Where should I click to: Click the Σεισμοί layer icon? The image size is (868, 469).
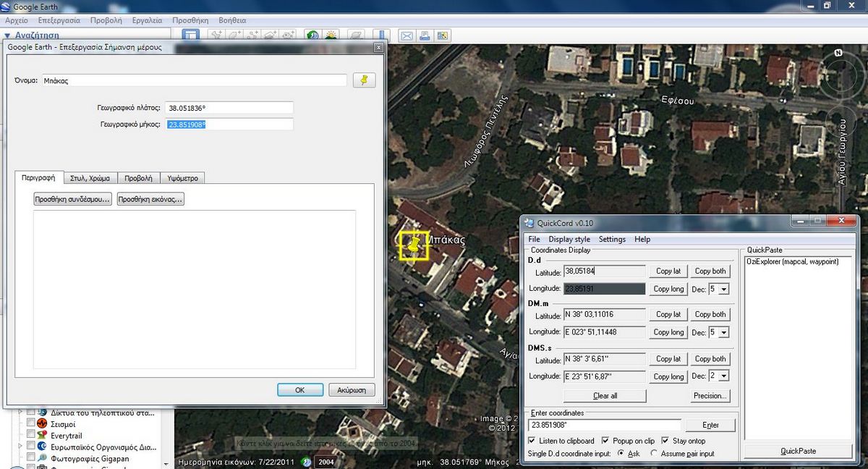click(43, 423)
